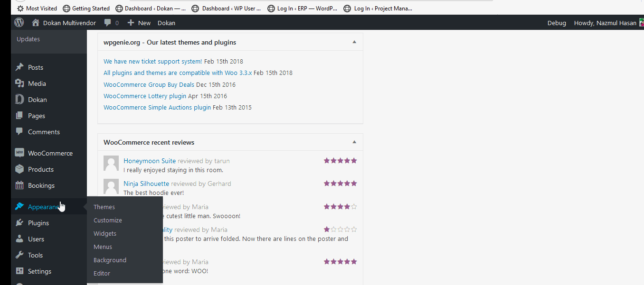This screenshot has height=285, width=644.
Task: Collapse the wpgenie.org widget using its arrow
Action: pos(354,42)
